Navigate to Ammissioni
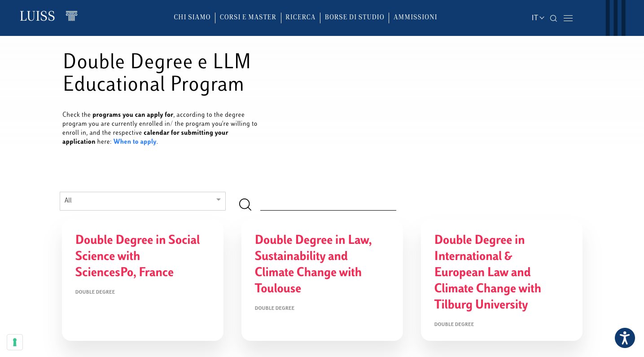Image resolution: width=644 pixels, height=357 pixels. click(x=415, y=18)
